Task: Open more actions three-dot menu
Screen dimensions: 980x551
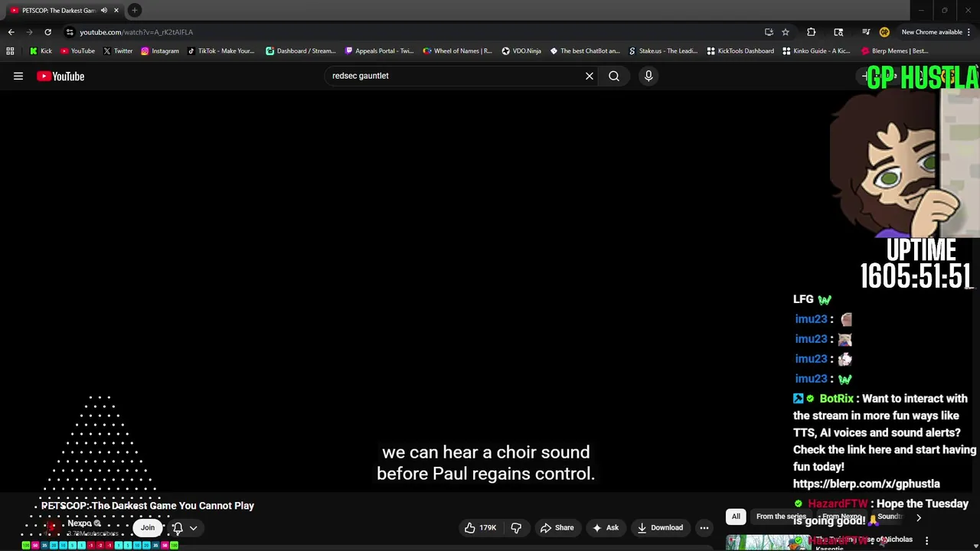Action: click(x=704, y=527)
